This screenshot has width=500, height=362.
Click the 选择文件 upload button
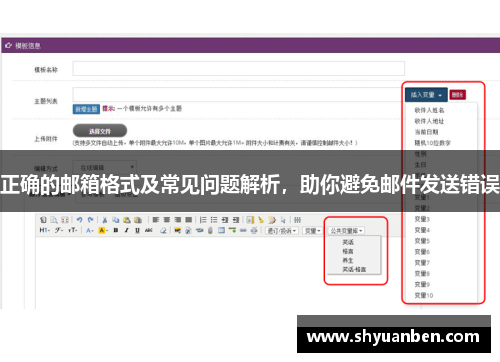pyautogui.click(x=100, y=131)
